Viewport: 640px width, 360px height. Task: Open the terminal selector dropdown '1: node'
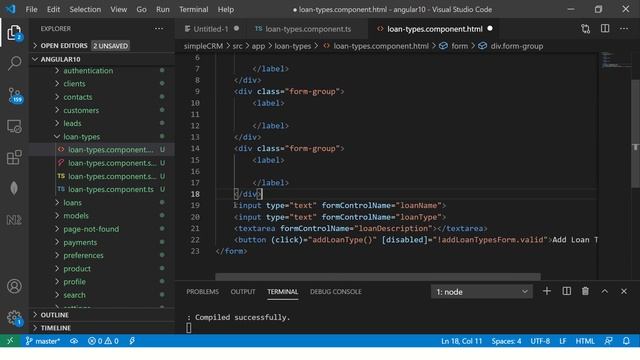(x=482, y=292)
